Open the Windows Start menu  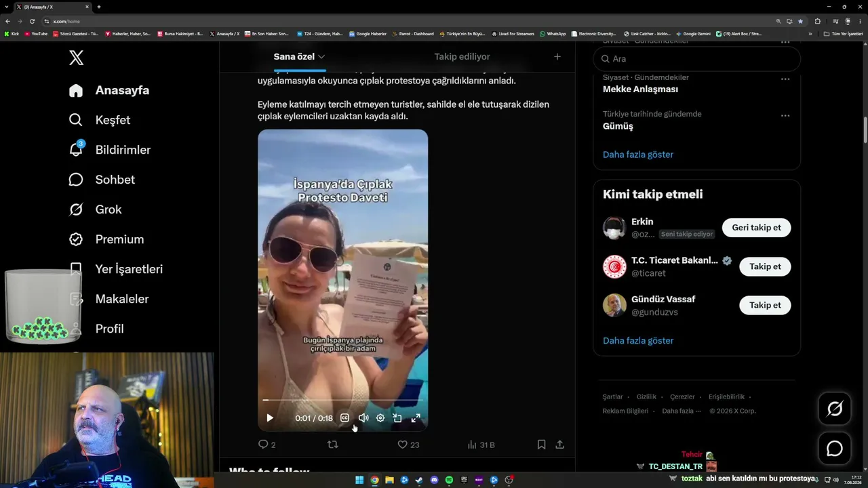[x=359, y=481]
